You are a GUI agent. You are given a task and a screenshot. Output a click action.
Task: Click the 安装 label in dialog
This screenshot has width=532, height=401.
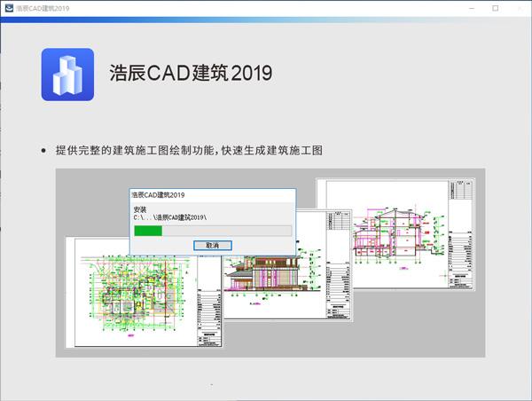click(x=140, y=209)
